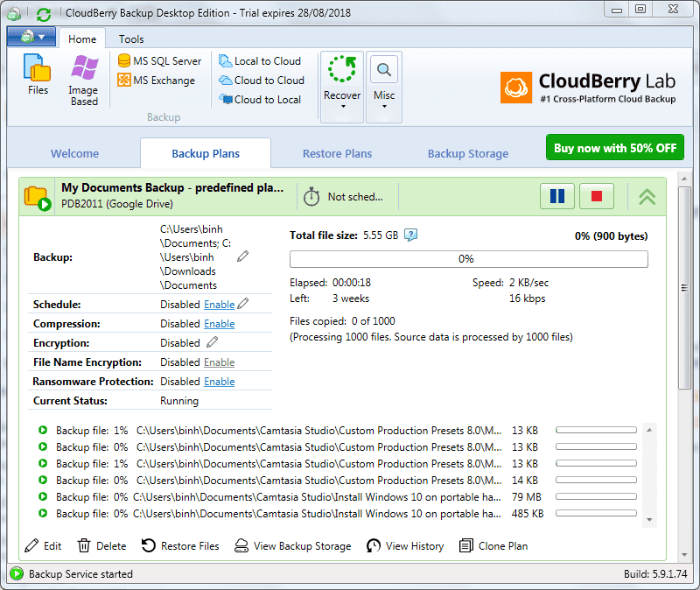This screenshot has height=590, width=700.
Task: Choose MS Exchange backup
Action: [157, 81]
